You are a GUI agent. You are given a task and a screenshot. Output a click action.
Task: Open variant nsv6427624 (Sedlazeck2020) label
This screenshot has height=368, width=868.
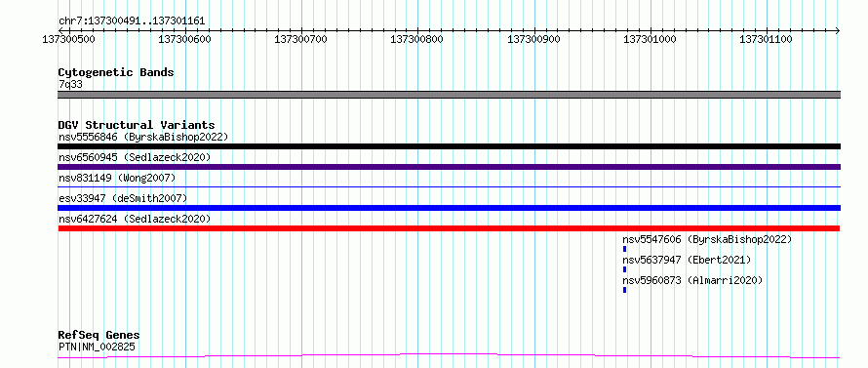[x=135, y=219]
